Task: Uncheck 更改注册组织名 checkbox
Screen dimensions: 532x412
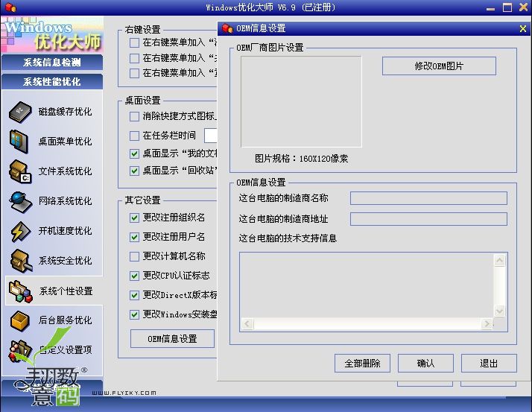Action: pyautogui.click(x=134, y=218)
